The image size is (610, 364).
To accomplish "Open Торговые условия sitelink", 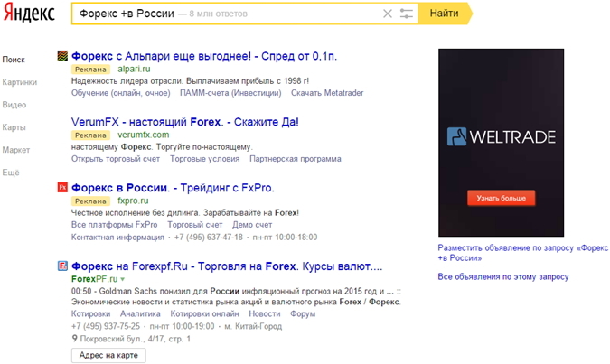I will pyautogui.click(x=204, y=159).
